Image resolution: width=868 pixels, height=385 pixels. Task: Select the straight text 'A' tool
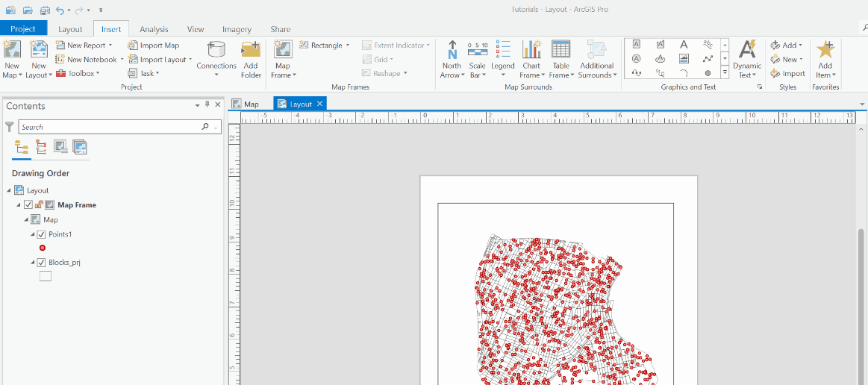(684, 44)
